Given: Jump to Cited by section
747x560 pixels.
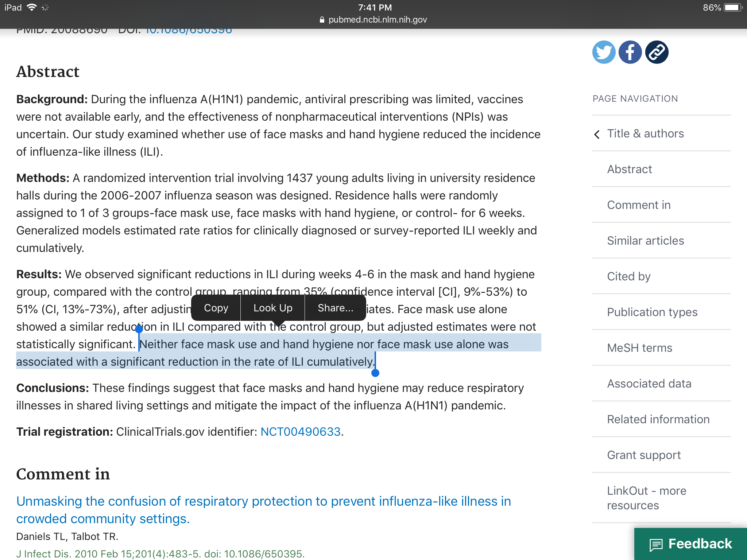Looking at the screenshot, I should point(628,276).
